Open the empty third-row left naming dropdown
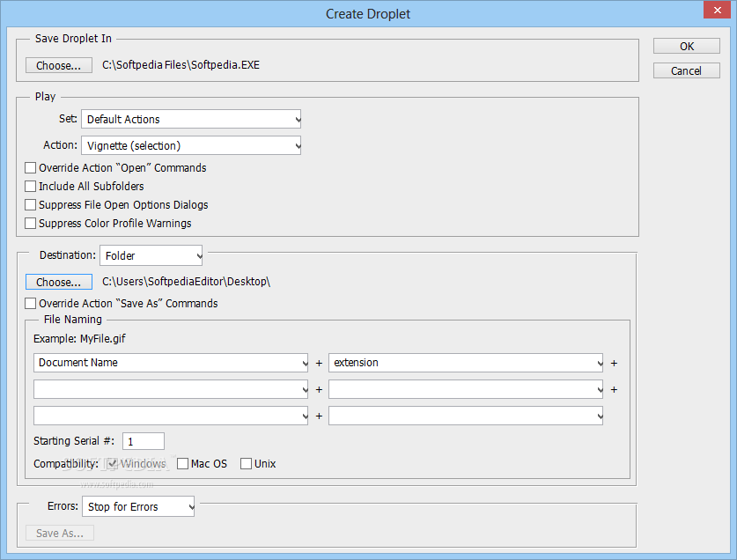 (x=171, y=416)
